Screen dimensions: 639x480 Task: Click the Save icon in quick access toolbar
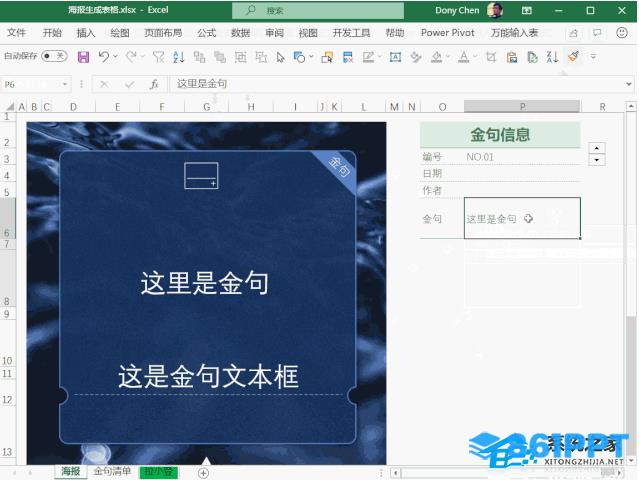tap(83, 57)
